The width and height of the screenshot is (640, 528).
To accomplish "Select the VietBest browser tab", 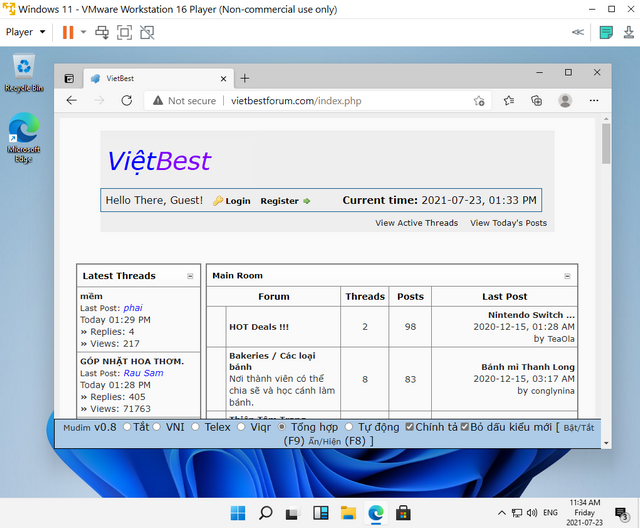I will 158,78.
